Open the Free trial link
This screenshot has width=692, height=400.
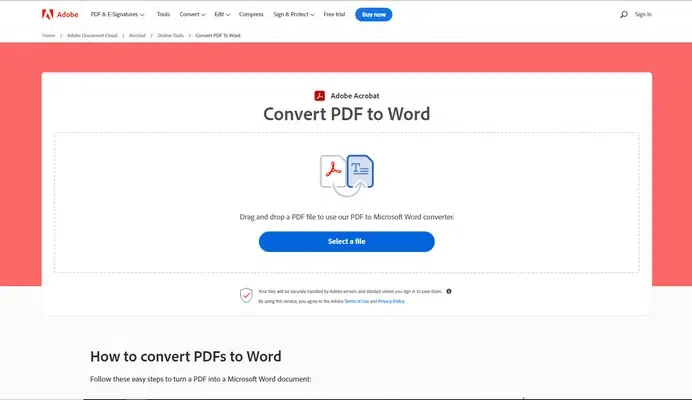pyautogui.click(x=334, y=15)
